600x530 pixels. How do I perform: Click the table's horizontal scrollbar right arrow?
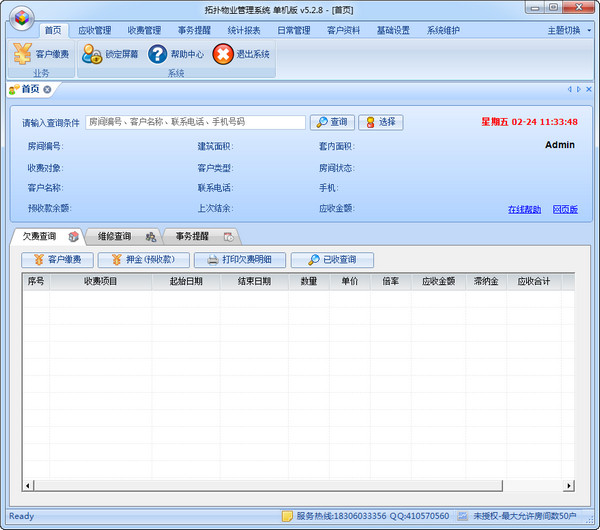[569, 485]
